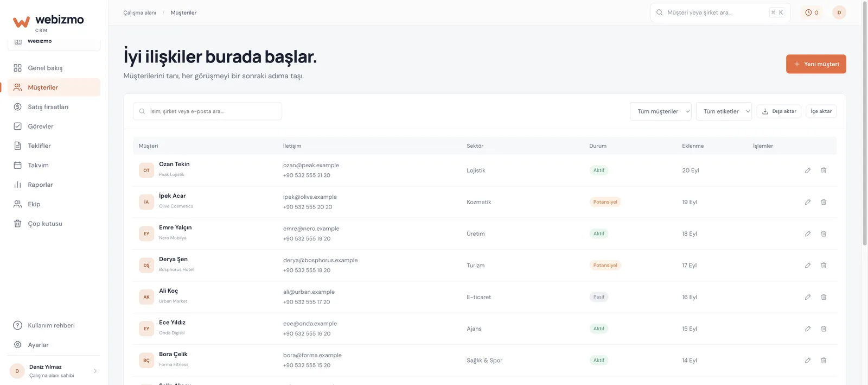The image size is (868, 385).
Task: Click the edit pencil for Ozan Tekin
Action: pos(808,171)
